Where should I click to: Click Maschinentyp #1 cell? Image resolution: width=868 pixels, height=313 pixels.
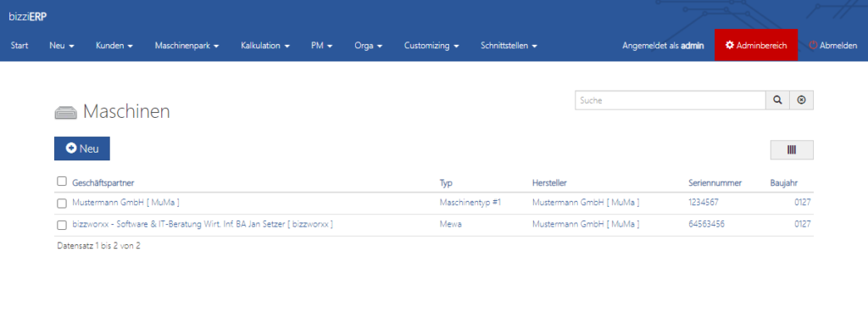[470, 203]
